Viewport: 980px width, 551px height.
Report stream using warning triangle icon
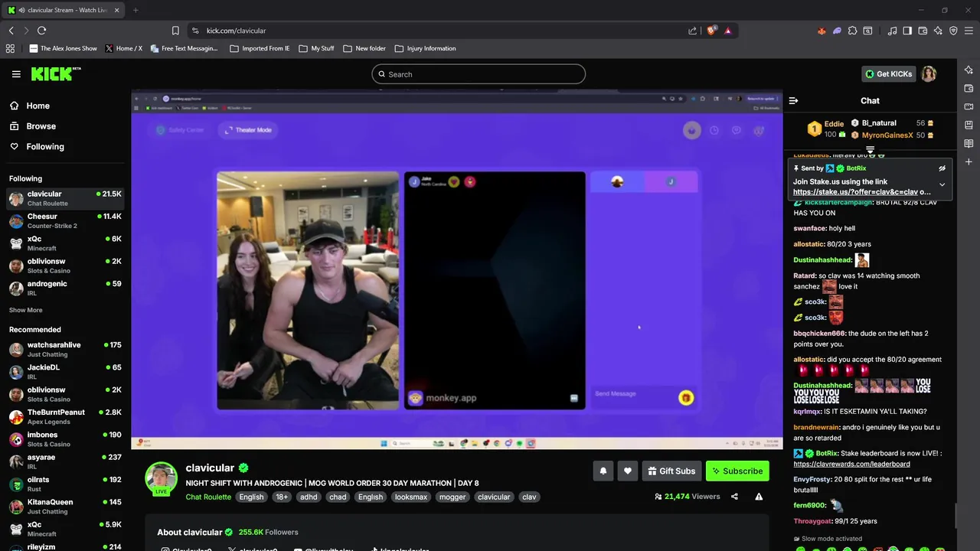759,497
